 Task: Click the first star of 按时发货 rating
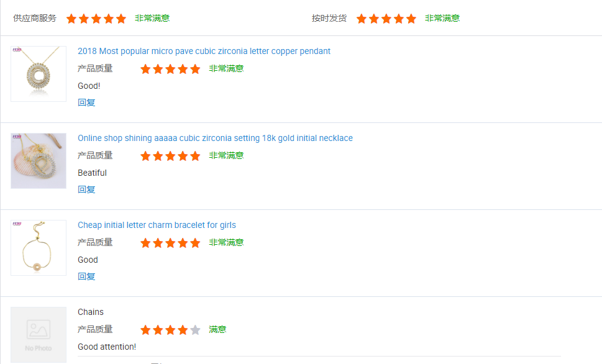tap(362, 19)
